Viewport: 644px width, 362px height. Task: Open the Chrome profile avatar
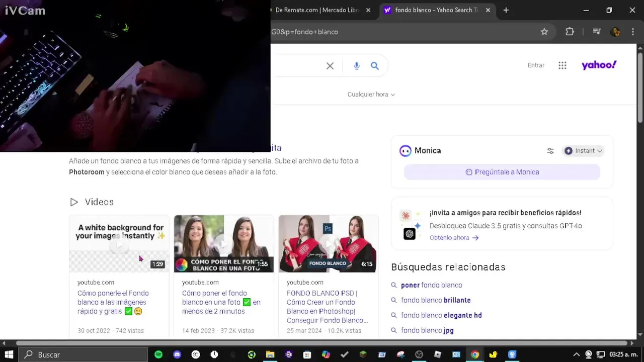click(x=615, y=32)
